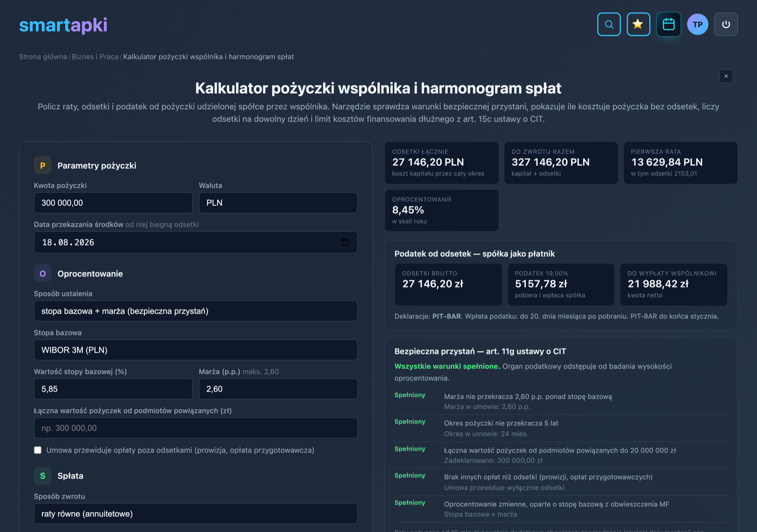Click the smartapki logo
The image size is (757, 532).
tap(63, 25)
